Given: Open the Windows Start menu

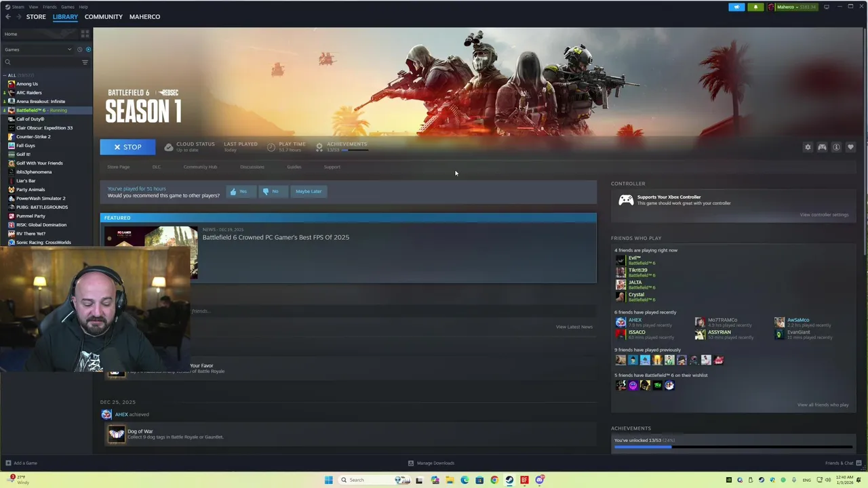Looking at the screenshot, I should point(328,481).
